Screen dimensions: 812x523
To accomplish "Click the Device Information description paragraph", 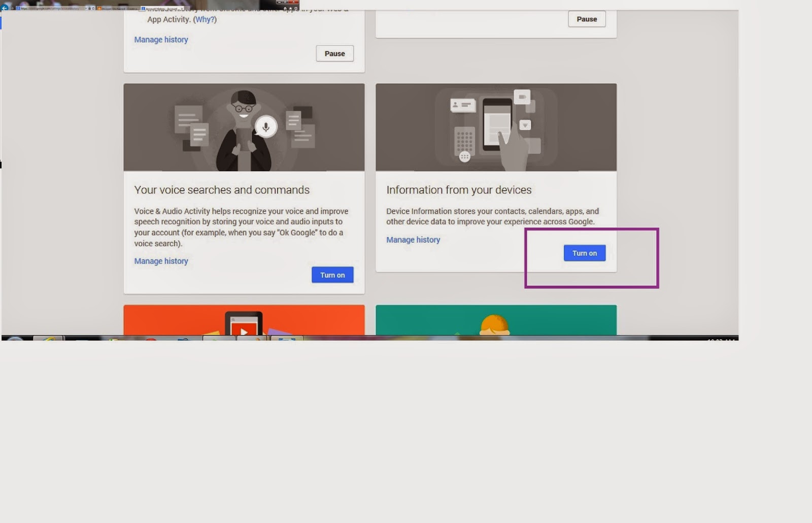I will (492, 216).
